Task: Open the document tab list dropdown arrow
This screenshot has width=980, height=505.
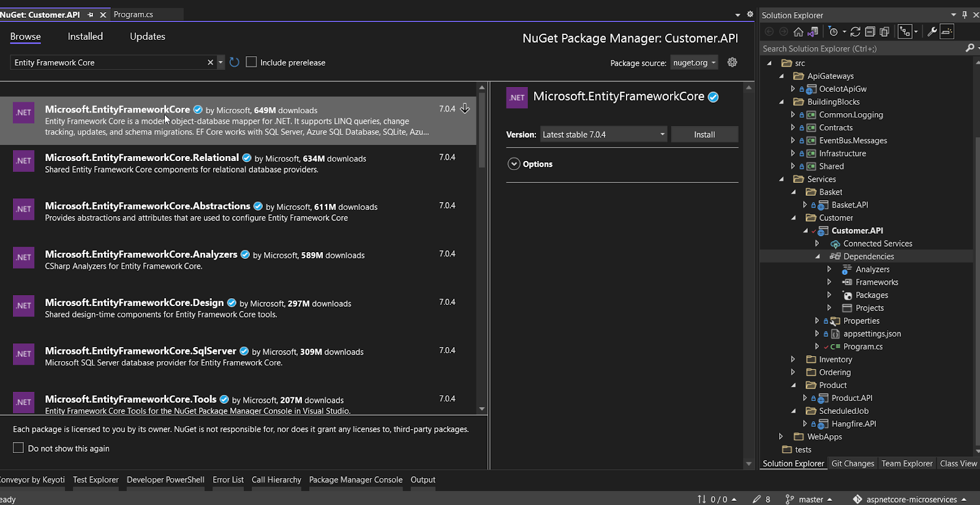Action: [x=737, y=15]
